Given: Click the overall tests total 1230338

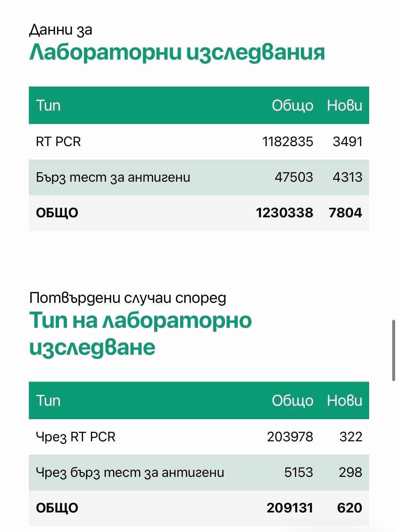Looking at the screenshot, I should (x=284, y=213).
